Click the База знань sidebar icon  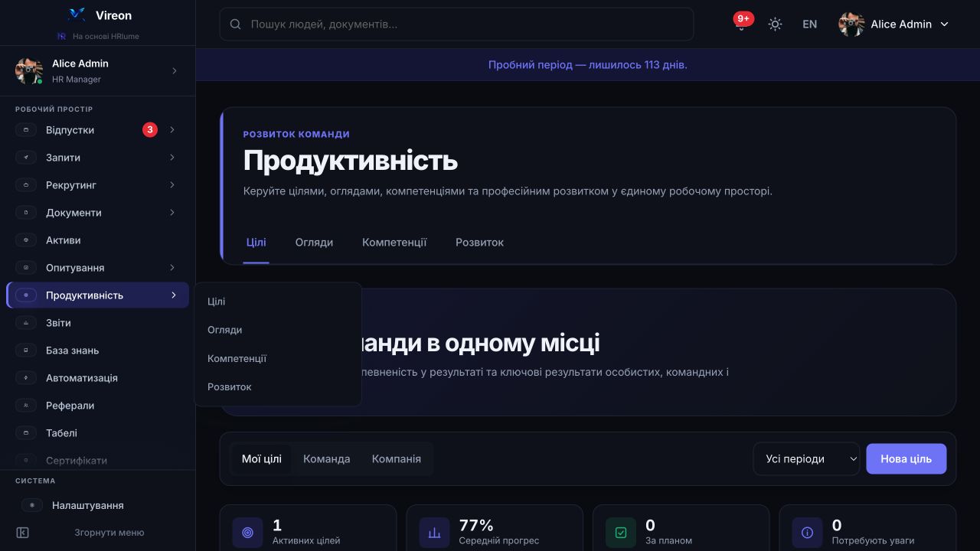tap(26, 350)
